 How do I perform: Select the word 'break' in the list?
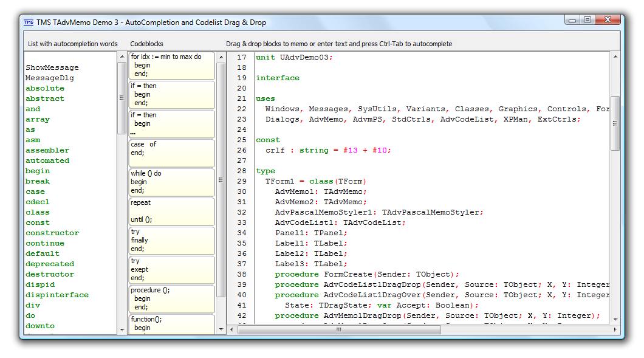(x=38, y=181)
